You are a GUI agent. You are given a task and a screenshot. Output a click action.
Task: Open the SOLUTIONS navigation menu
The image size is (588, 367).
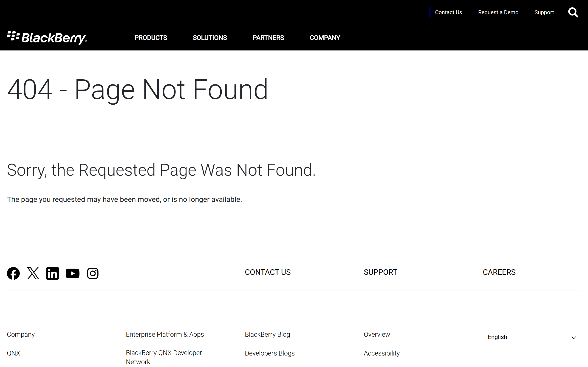[210, 38]
